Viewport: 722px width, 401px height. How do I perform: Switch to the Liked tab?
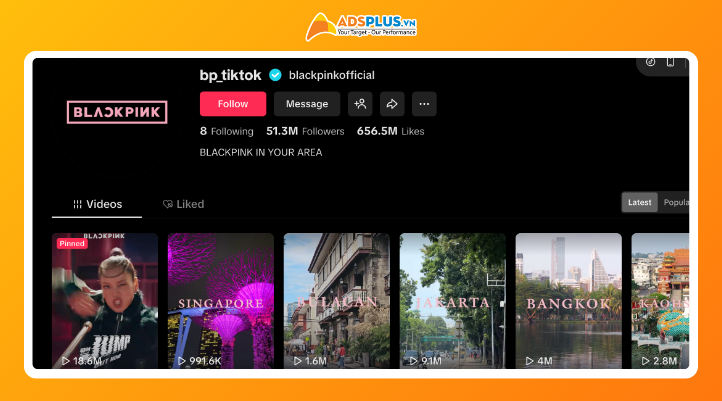(x=183, y=204)
